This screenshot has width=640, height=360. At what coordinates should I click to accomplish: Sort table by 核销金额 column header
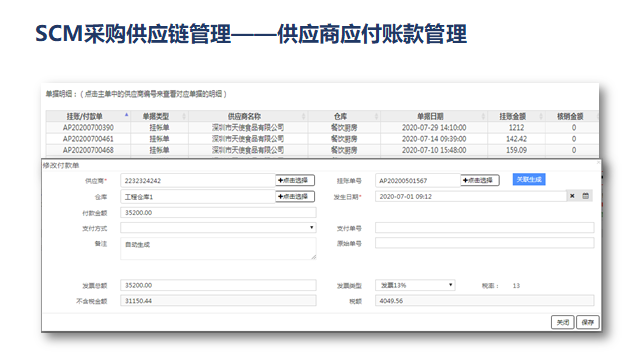pyautogui.click(x=572, y=116)
